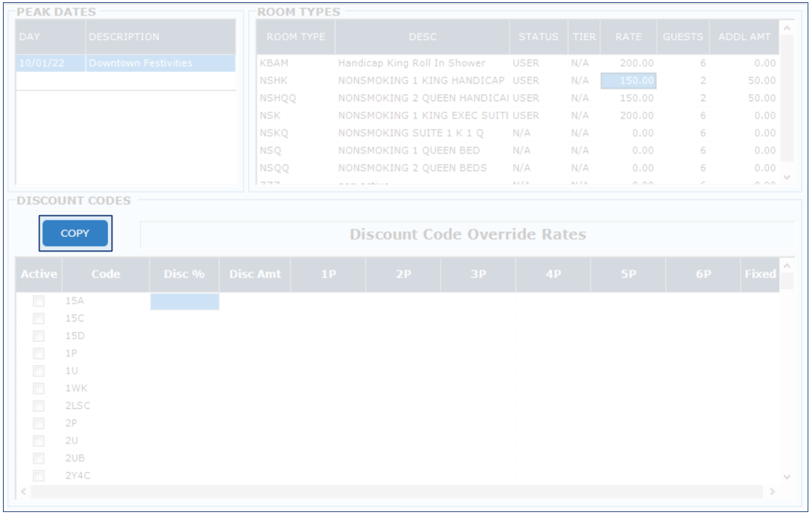
Task: Enable the Active checkbox for code 2Y4C
Action: coord(39,476)
